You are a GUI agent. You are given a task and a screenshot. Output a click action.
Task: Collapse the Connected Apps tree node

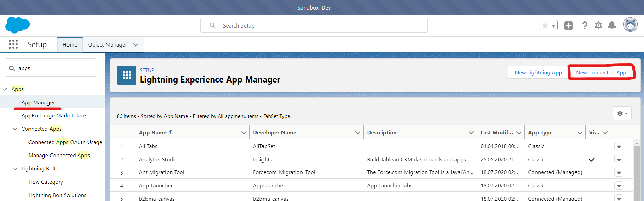pos(15,129)
